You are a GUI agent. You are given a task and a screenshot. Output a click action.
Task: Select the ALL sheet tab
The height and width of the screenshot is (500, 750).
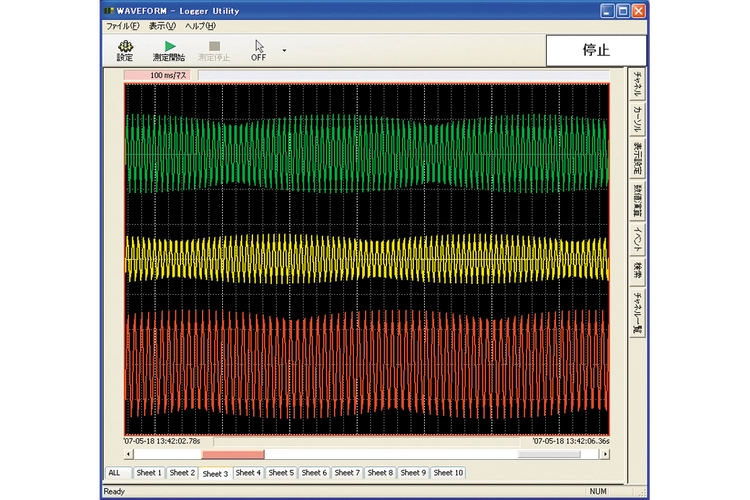(117, 473)
